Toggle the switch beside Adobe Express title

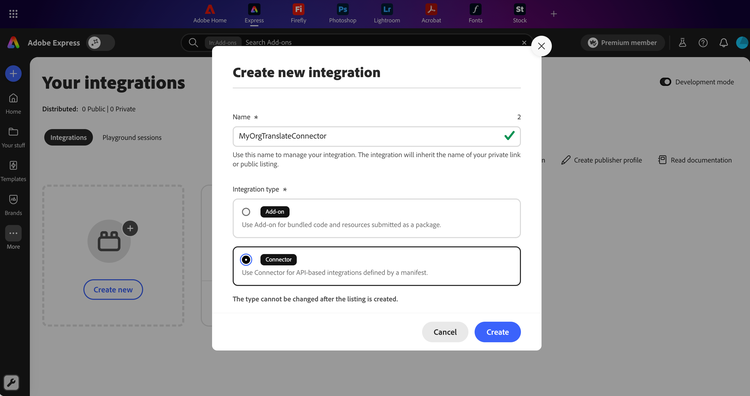(100, 43)
